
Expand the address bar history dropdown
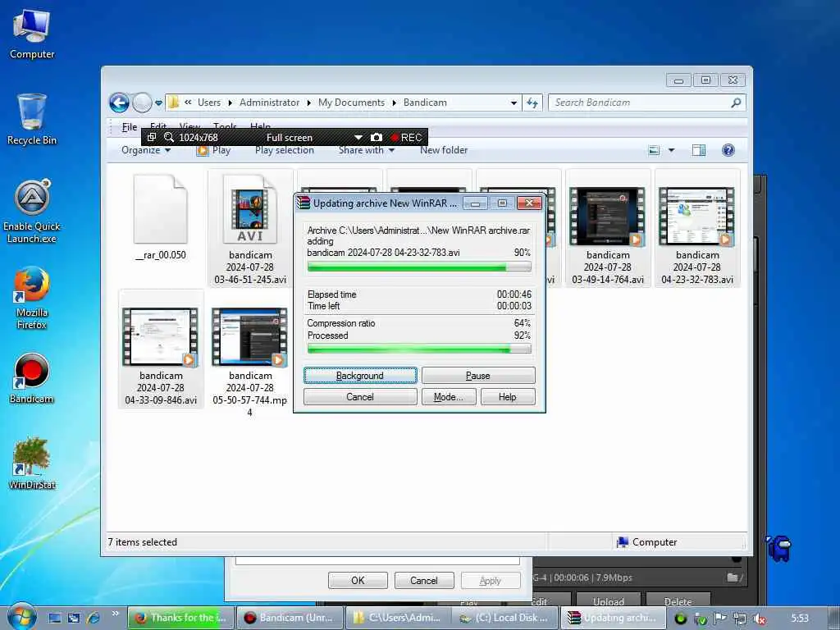pyautogui.click(x=514, y=103)
